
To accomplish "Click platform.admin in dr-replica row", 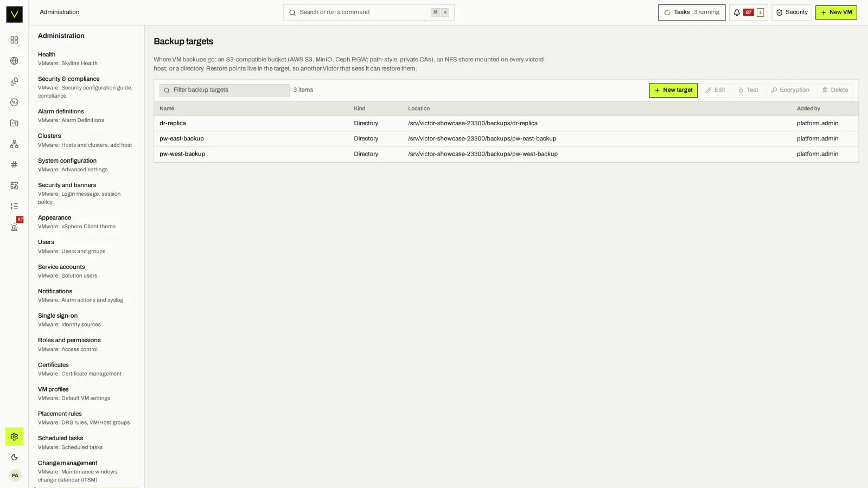I will [x=818, y=124].
